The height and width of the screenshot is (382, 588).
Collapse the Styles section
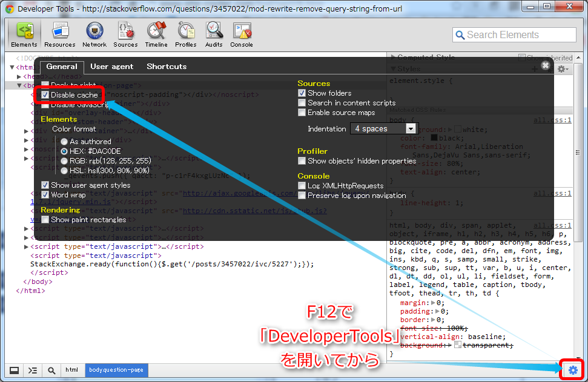392,69
